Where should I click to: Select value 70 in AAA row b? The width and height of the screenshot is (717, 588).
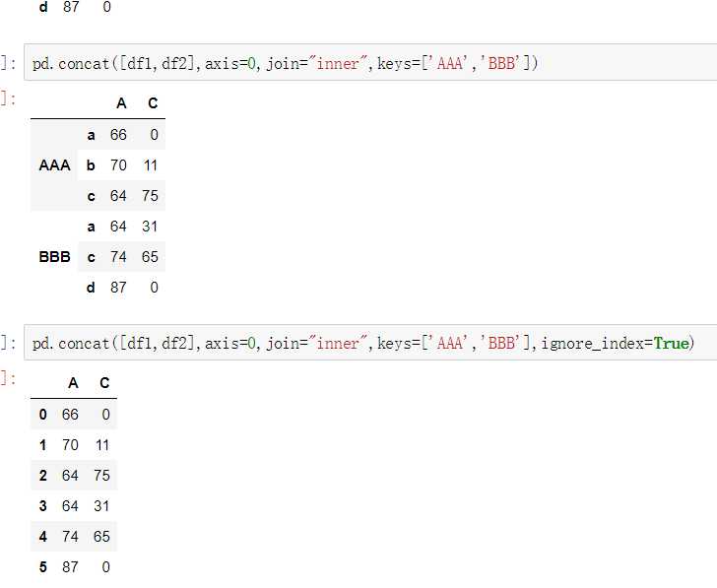point(118,165)
